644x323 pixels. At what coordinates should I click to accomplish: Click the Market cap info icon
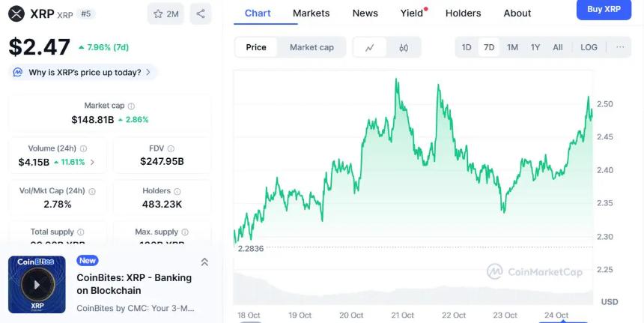[x=131, y=106]
